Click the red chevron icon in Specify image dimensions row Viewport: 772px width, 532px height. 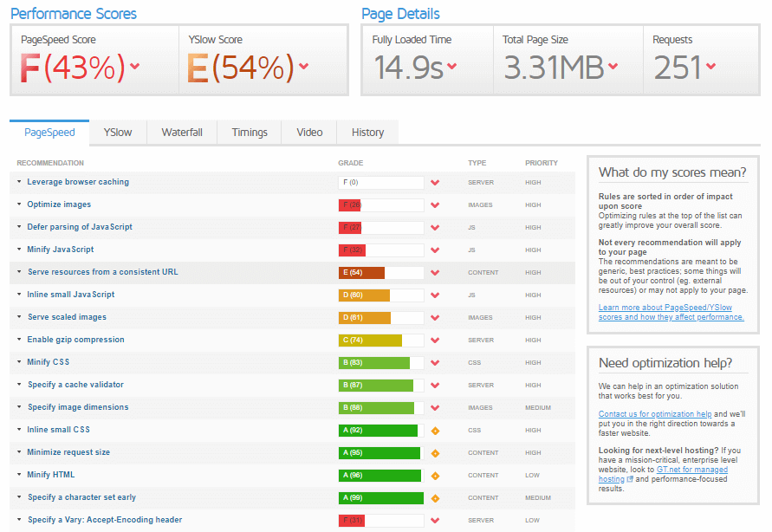click(435, 408)
